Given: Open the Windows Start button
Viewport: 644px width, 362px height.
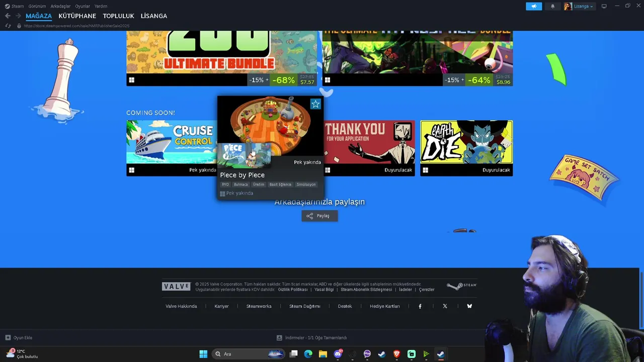Looking at the screenshot, I should pyautogui.click(x=203, y=354).
